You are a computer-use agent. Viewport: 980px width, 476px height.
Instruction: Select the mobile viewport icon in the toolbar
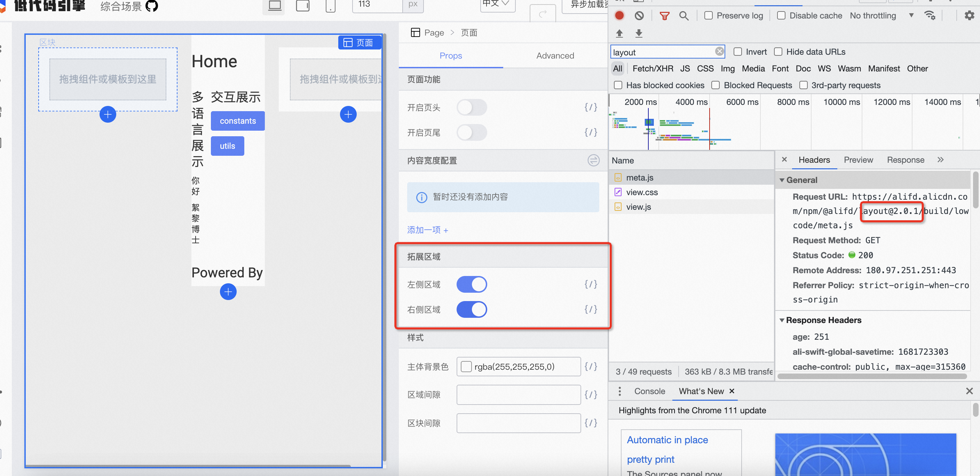[330, 6]
